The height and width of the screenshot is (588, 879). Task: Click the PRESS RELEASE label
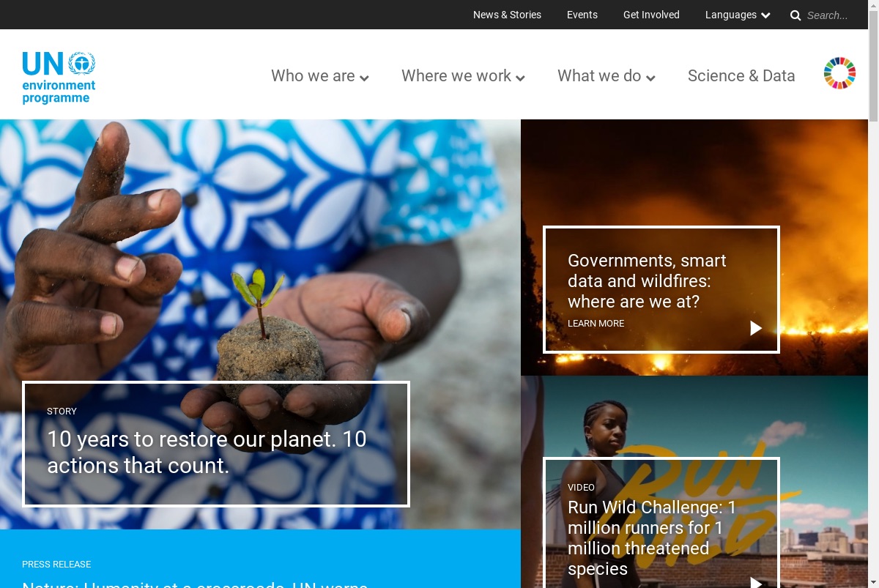(56, 565)
